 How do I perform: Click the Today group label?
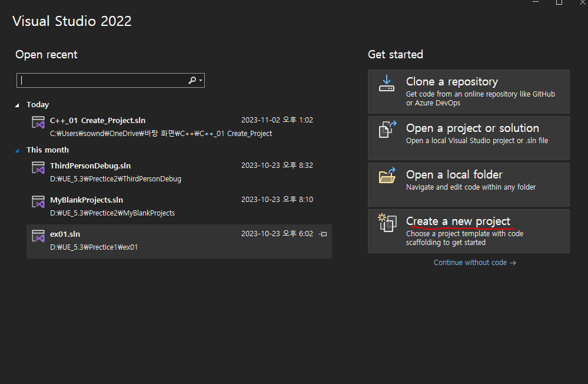click(x=38, y=105)
